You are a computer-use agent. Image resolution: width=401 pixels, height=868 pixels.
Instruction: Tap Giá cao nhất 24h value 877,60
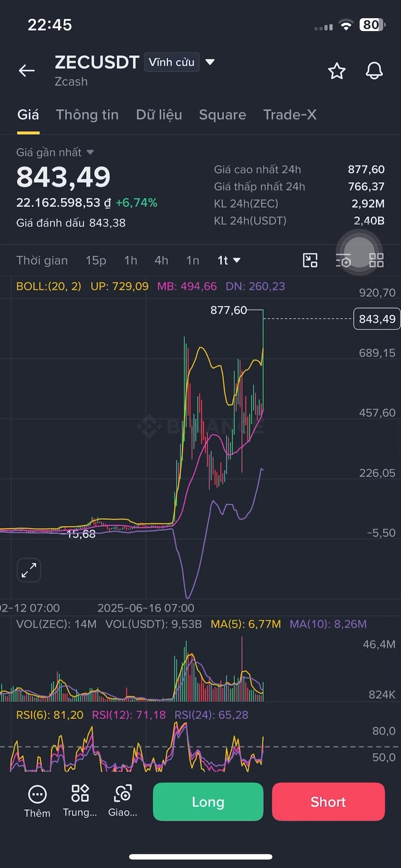coord(366,170)
